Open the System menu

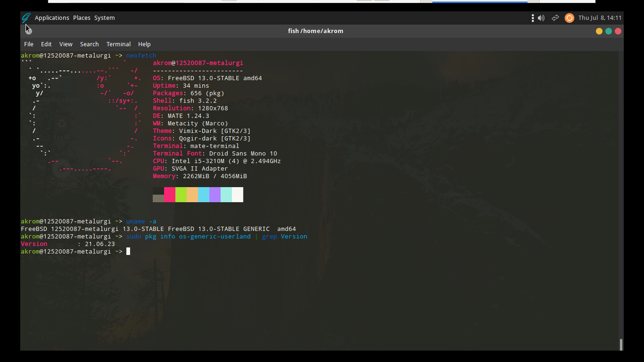tap(104, 18)
